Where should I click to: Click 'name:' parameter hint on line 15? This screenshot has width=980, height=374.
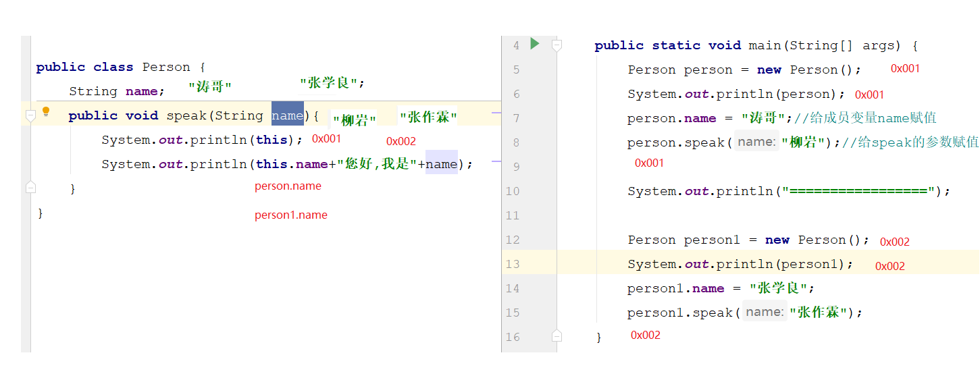[765, 312]
